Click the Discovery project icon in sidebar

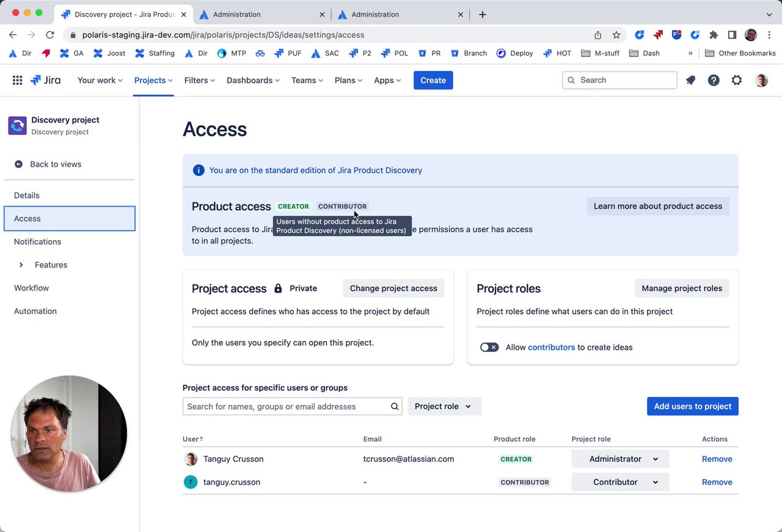(17, 125)
